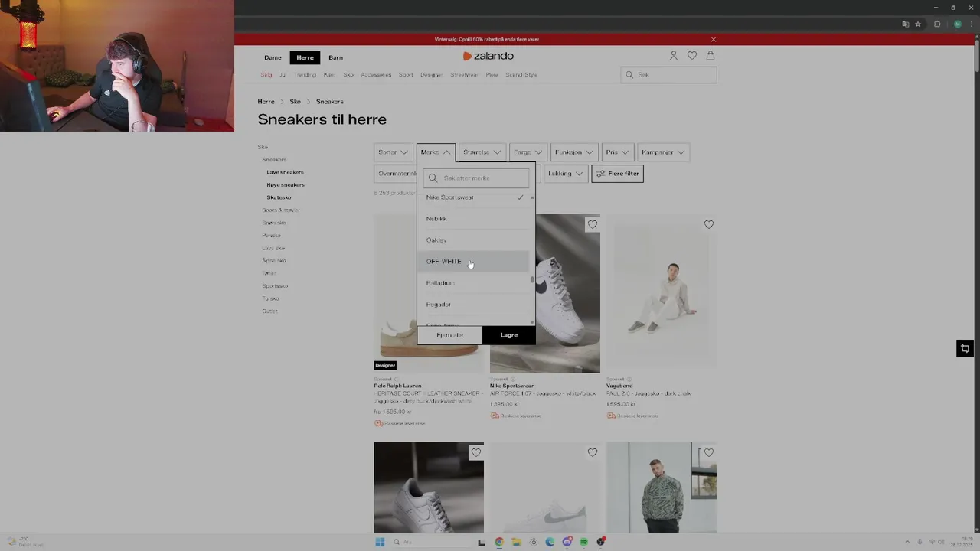Click magnifier icon in main search field
Image resolution: width=980 pixels, height=551 pixels.
click(x=629, y=75)
